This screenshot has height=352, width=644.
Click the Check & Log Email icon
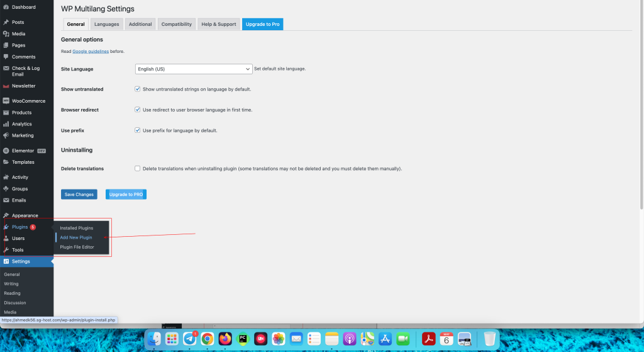coord(6,68)
